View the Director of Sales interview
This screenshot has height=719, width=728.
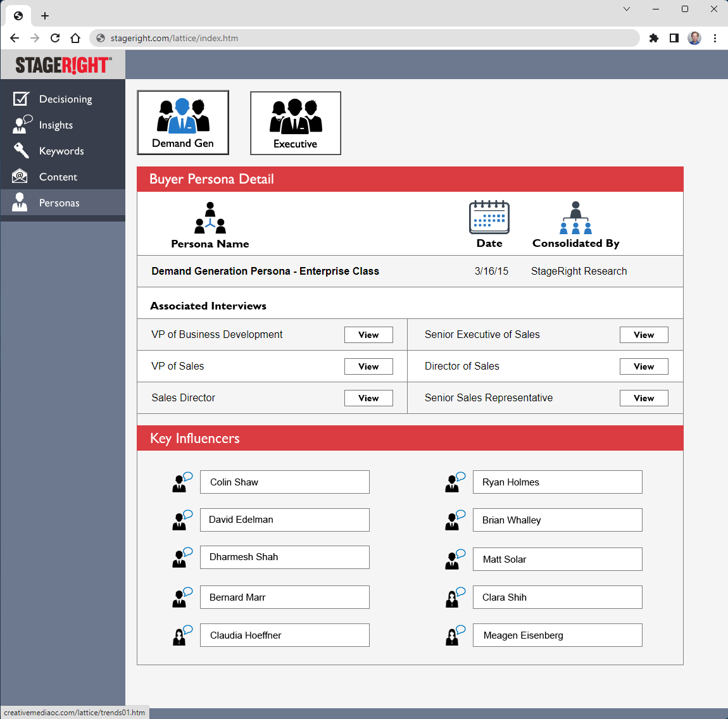[x=644, y=366]
